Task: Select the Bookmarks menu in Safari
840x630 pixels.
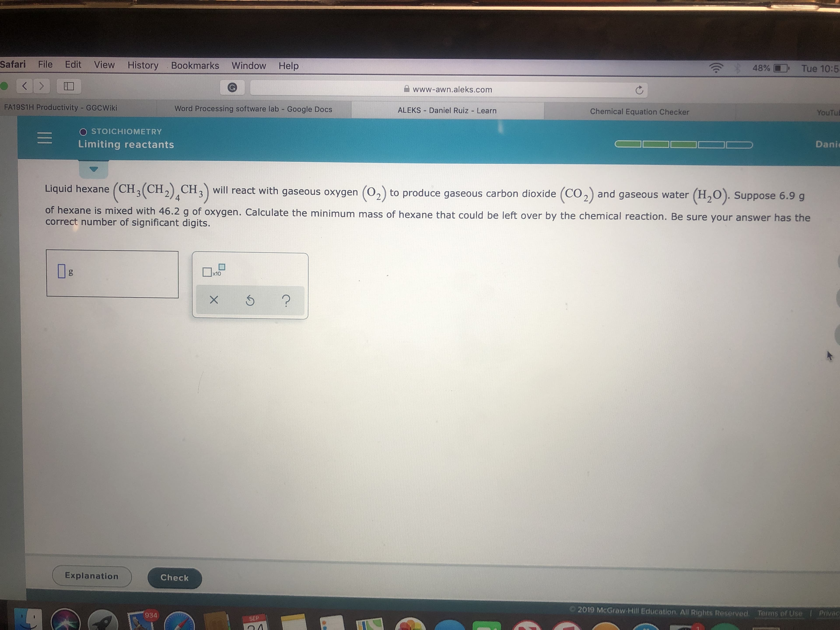Action: tap(195, 65)
